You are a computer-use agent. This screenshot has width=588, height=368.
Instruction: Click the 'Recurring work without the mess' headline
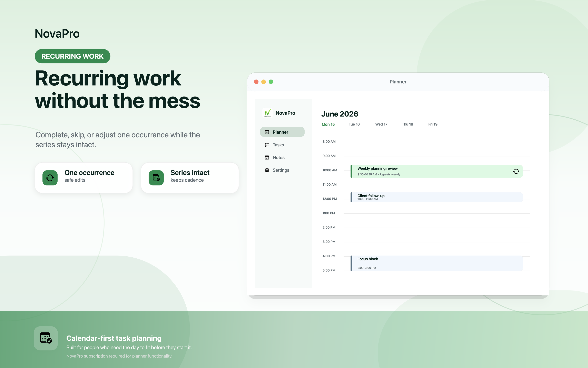(x=118, y=89)
